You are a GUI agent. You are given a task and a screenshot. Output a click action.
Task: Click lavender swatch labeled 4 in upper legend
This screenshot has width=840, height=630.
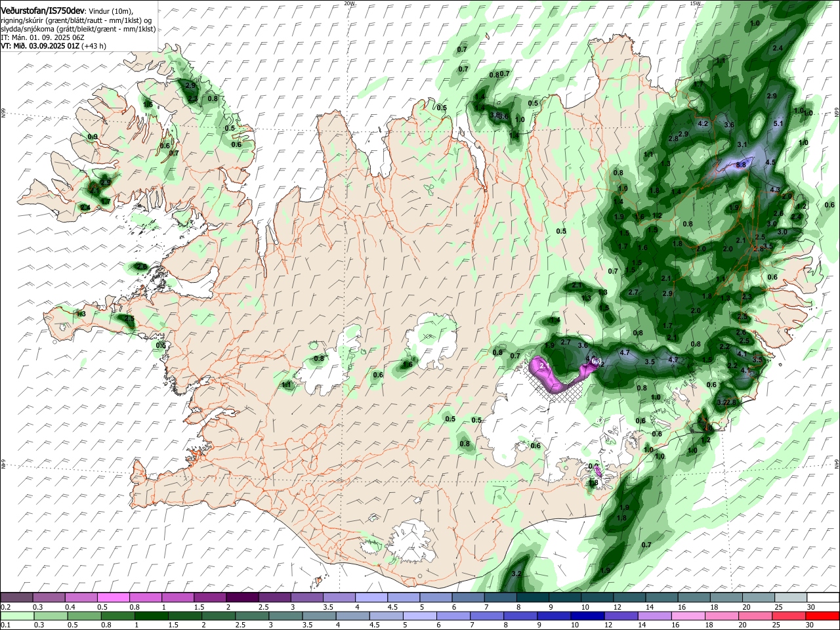(x=371, y=598)
